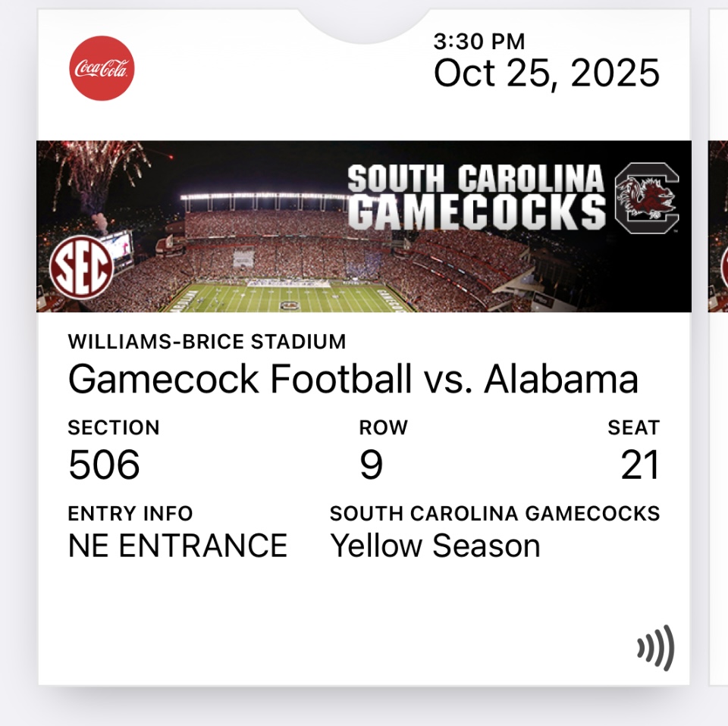Viewport: 728px width, 726px height.
Task: Click the SECTION field label
Action: click(114, 428)
